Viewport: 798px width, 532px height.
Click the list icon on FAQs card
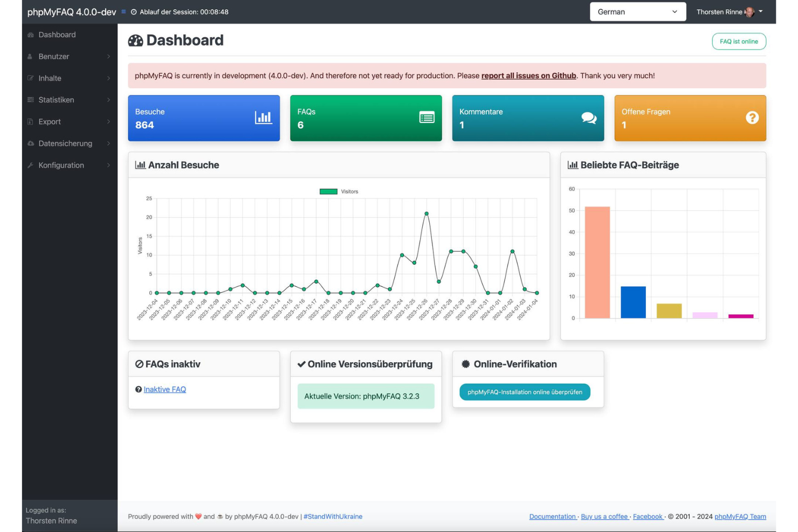pos(426,118)
